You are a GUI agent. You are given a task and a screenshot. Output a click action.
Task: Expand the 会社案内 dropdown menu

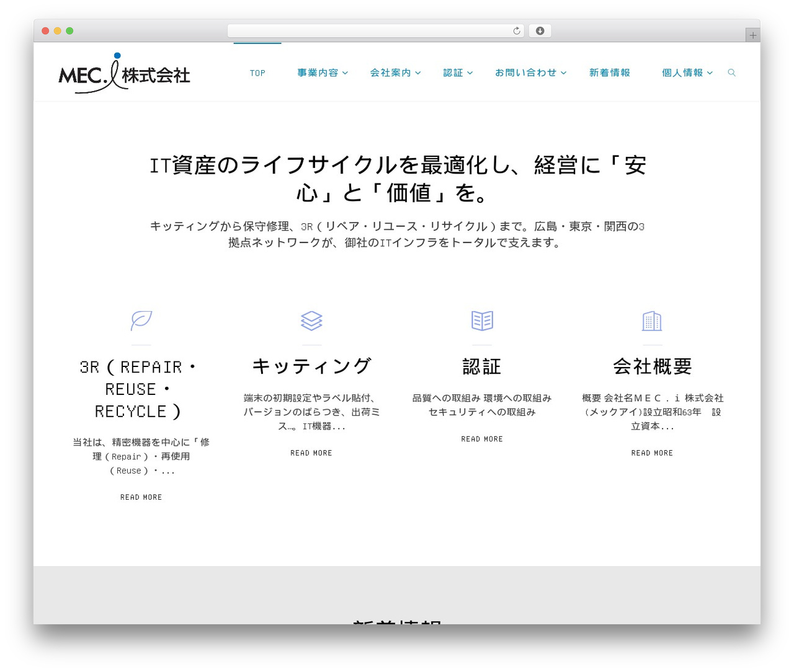click(x=396, y=73)
